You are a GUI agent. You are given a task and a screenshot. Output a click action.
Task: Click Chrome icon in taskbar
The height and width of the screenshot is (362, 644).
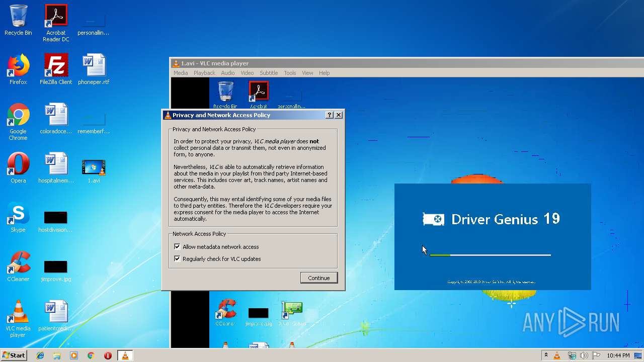91,355
